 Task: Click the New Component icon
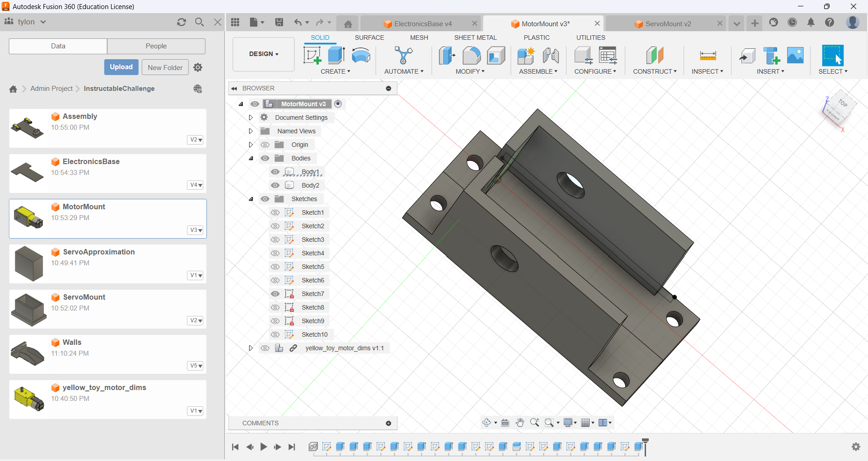coord(526,56)
